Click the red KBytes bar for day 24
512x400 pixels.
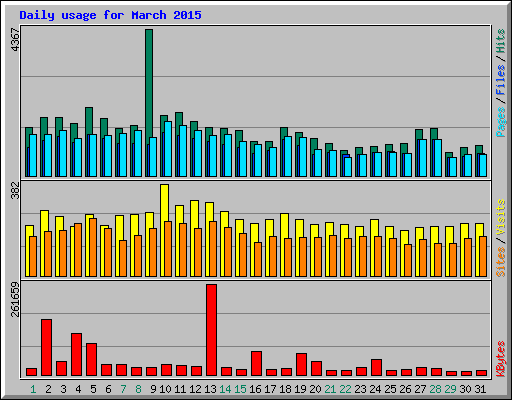[376, 368]
